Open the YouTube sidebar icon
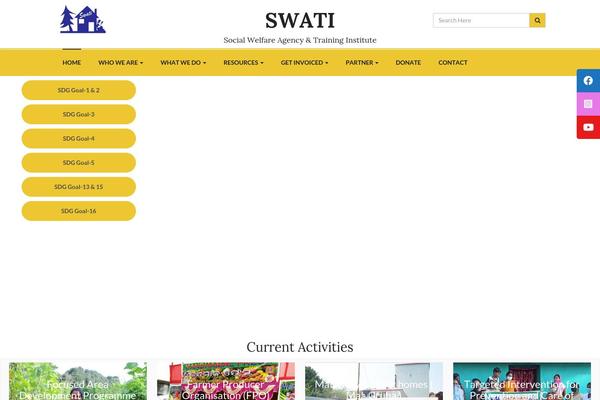 click(588, 127)
